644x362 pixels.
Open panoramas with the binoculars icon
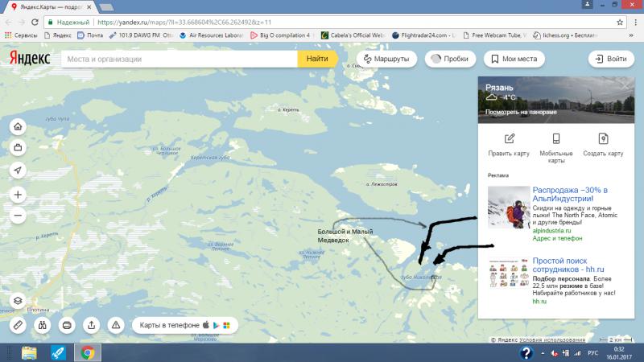(43, 325)
